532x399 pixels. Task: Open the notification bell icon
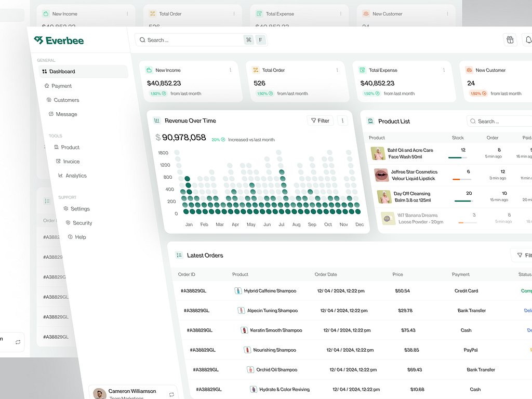click(528, 39)
